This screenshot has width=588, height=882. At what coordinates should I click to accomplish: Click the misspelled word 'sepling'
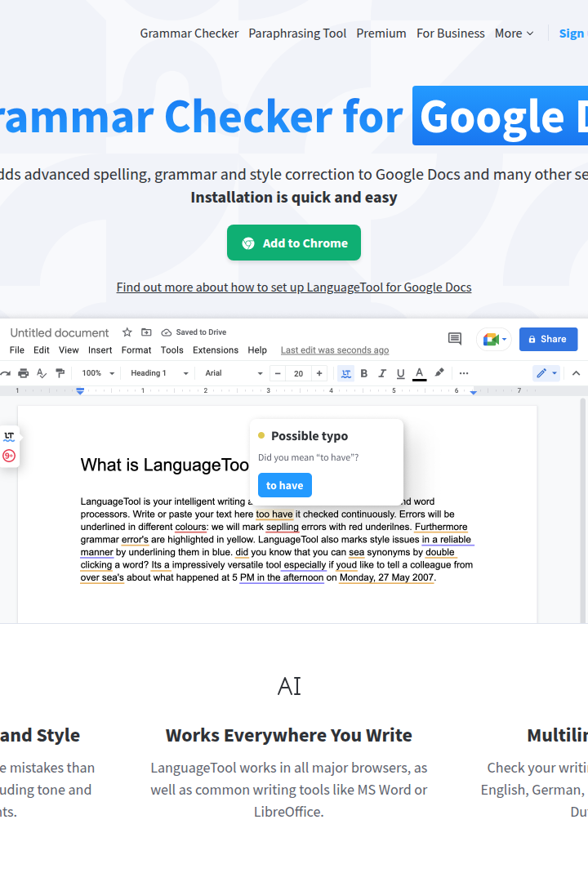tap(283, 527)
